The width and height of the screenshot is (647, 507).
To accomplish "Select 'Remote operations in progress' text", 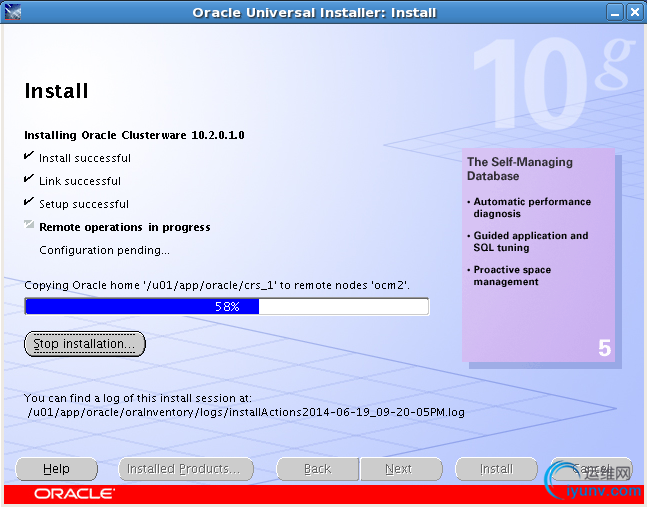I will (x=125, y=227).
